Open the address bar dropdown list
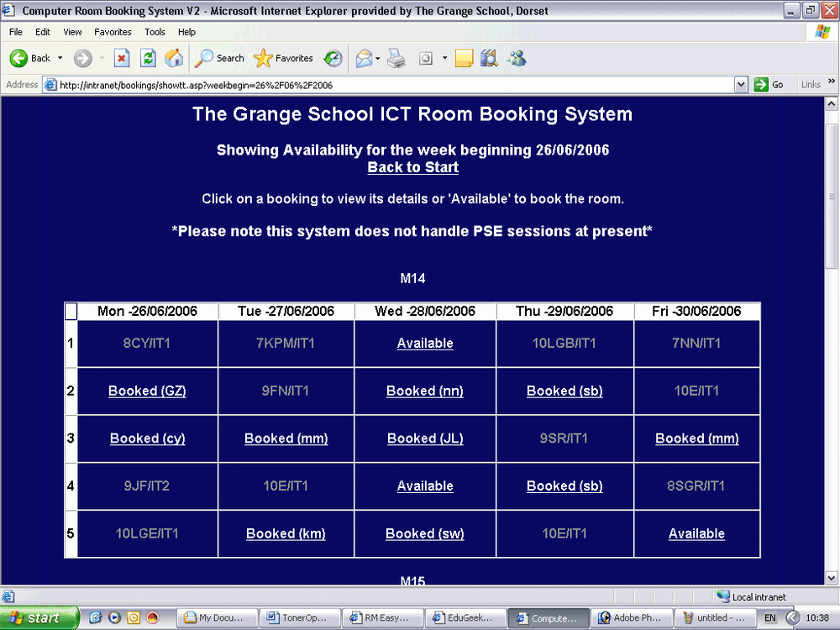 tap(741, 85)
